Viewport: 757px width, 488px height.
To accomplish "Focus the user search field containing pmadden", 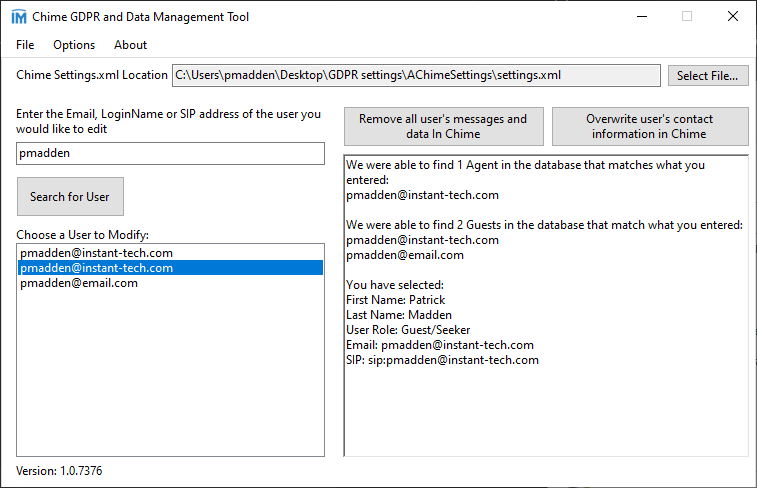I will tap(170, 153).
